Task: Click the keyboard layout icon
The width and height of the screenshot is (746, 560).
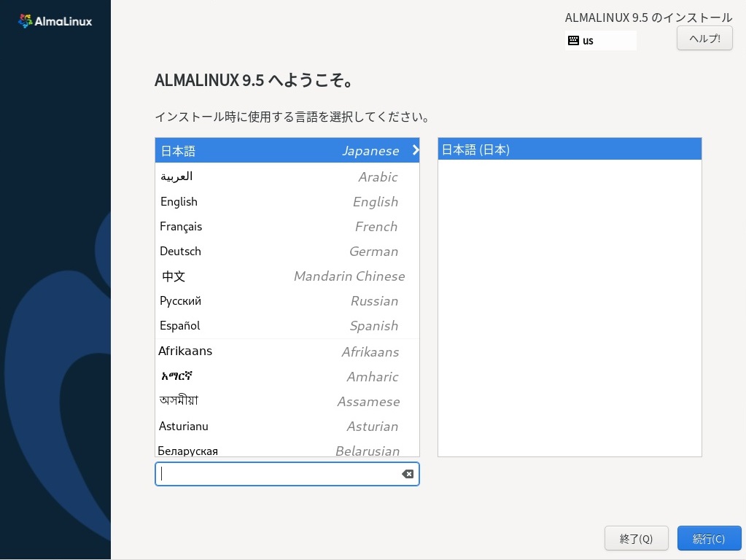Action: tap(573, 40)
